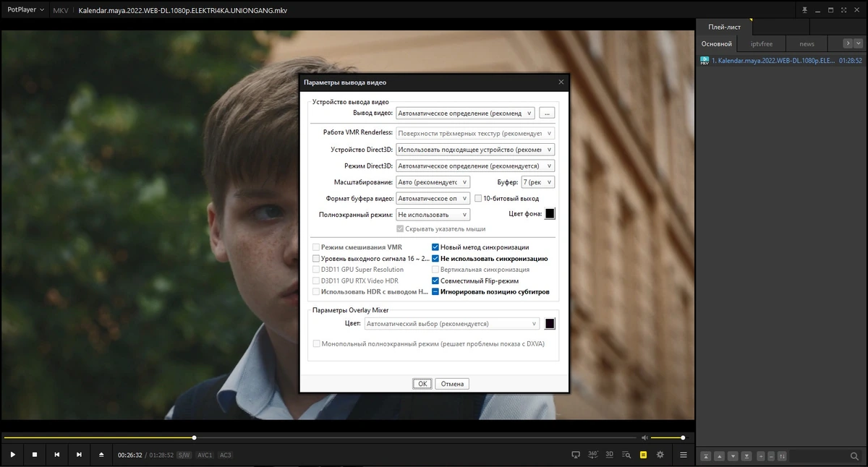868x467 pixels.
Task: Switch to the iptvfree playlist tab
Action: point(761,44)
